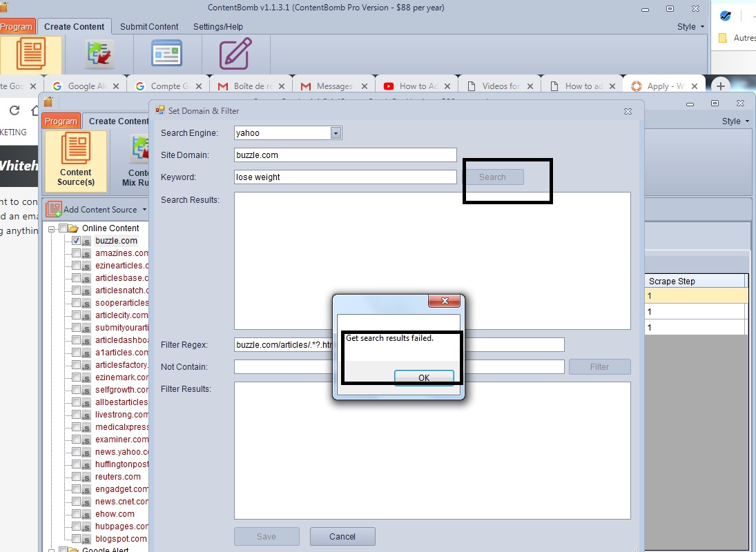Click the red X on the error popup
This screenshot has height=552, width=756.
(x=444, y=301)
